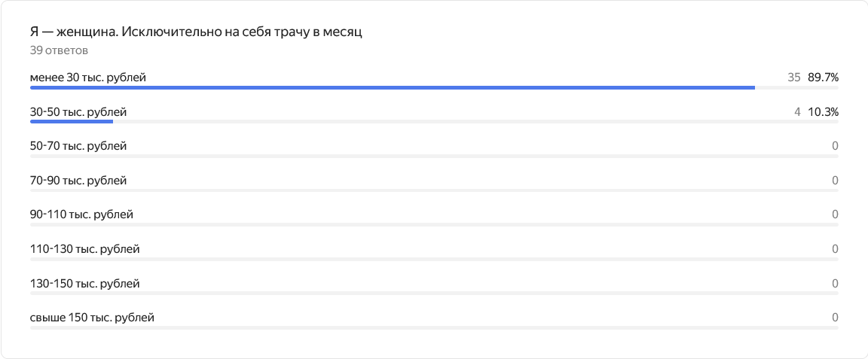Select the свыше 150 тыс. рублей option label
The width and height of the screenshot is (868, 359).
92,318
